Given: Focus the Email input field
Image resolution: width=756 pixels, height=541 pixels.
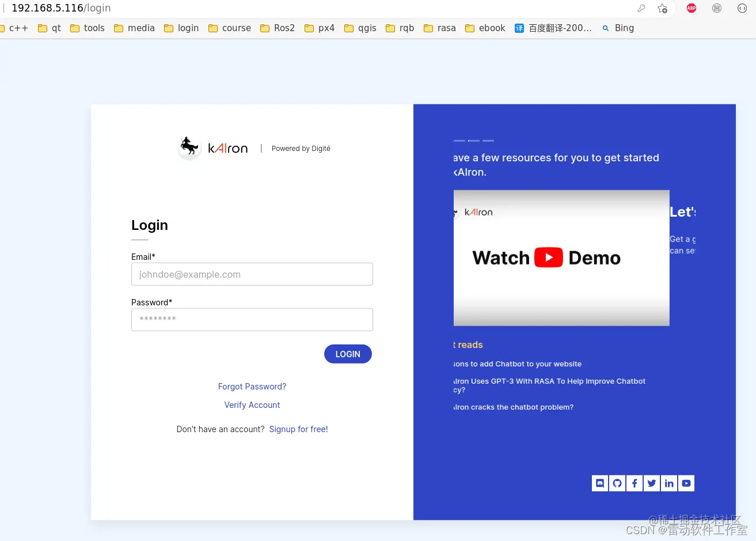Looking at the screenshot, I should click(x=252, y=274).
